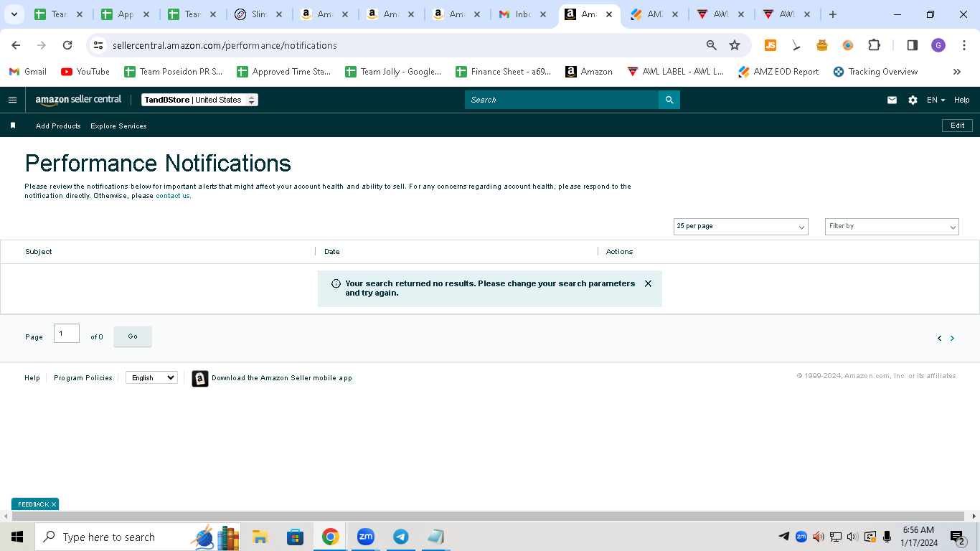The height and width of the screenshot is (551, 980).
Task: Click Download the Amazon Seller mobile app
Action: click(282, 378)
